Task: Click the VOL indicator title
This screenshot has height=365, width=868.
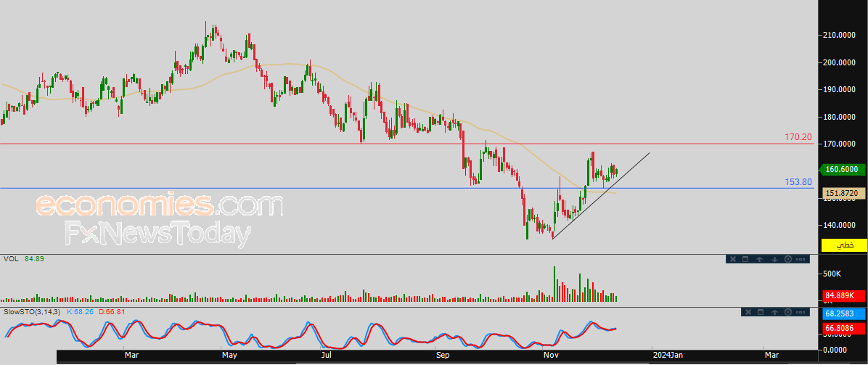Action: 9,258
